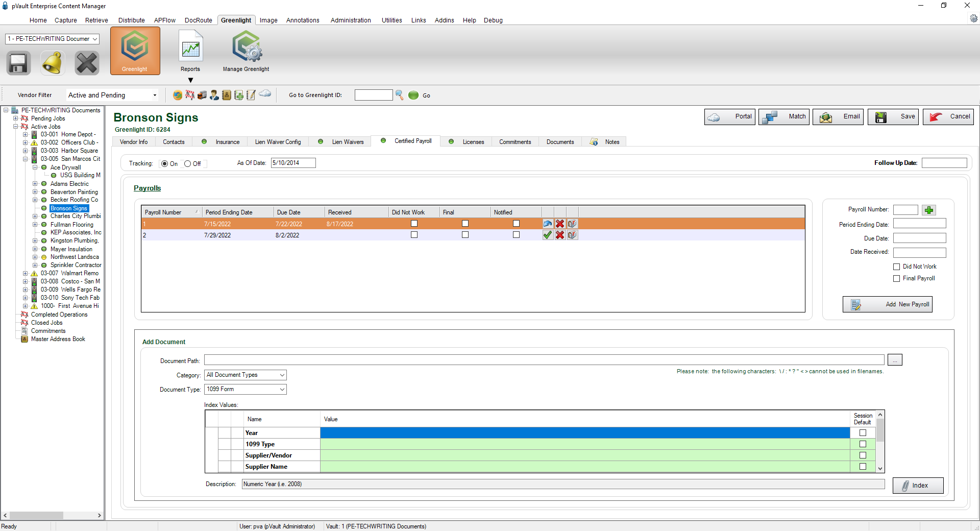Viewport: 980px width, 531px height.
Task: Click the green Go circle icon
Action: (x=413, y=95)
